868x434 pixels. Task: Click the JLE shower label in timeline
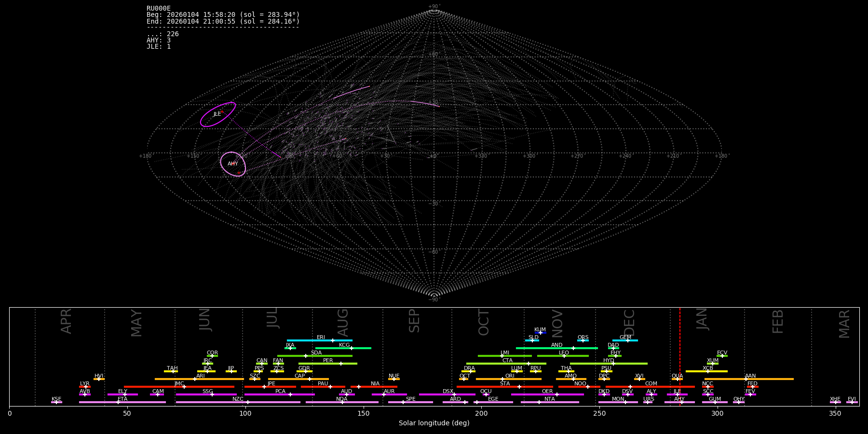(x=677, y=392)
